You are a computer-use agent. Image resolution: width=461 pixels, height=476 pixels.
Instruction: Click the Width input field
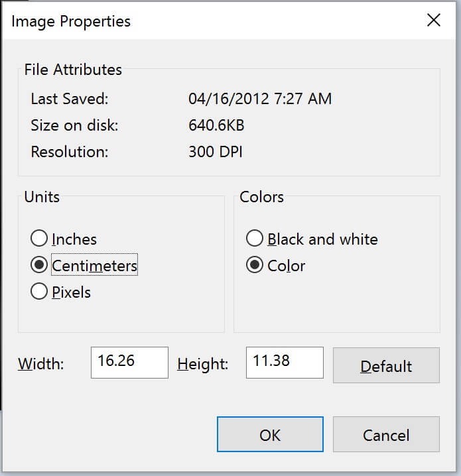(x=129, y=363)
